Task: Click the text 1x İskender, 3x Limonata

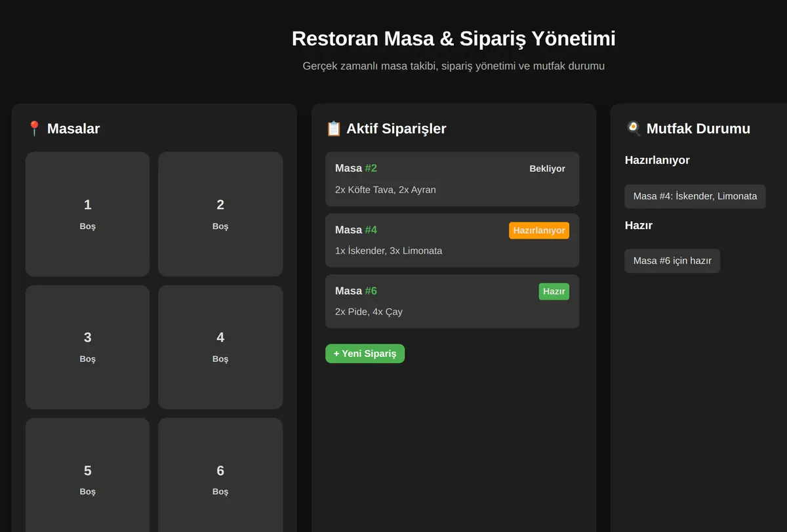Action: click(x=388, y=251)
